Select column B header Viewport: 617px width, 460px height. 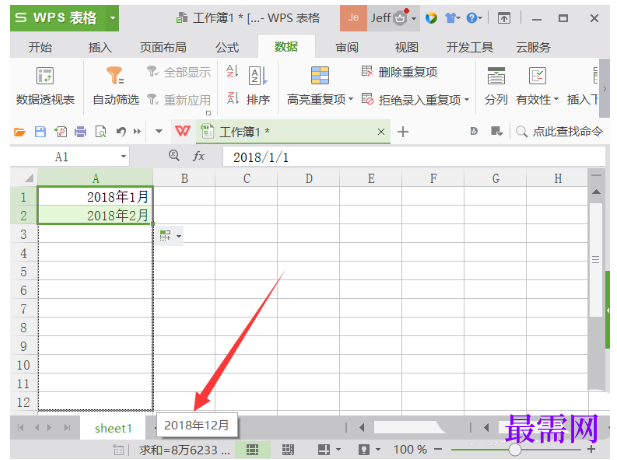(184, 178)
